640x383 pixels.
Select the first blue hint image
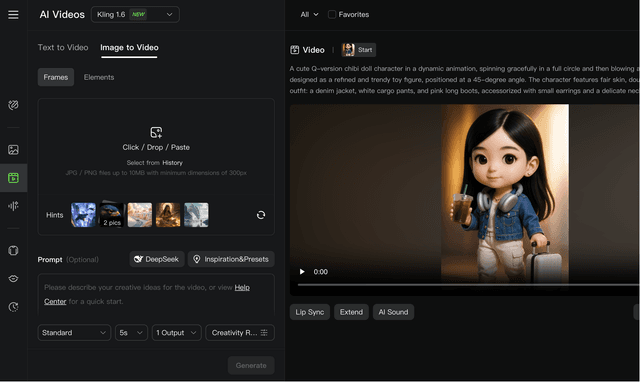click(83, 215)
